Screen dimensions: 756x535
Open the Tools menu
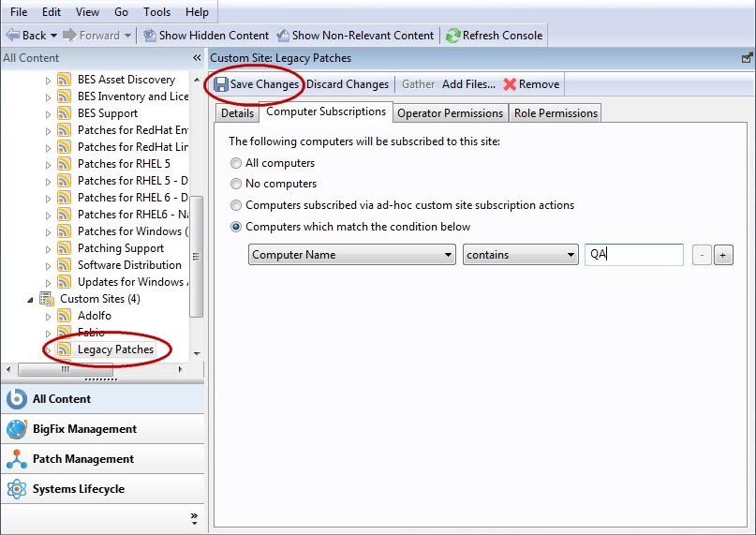point(156,12)
